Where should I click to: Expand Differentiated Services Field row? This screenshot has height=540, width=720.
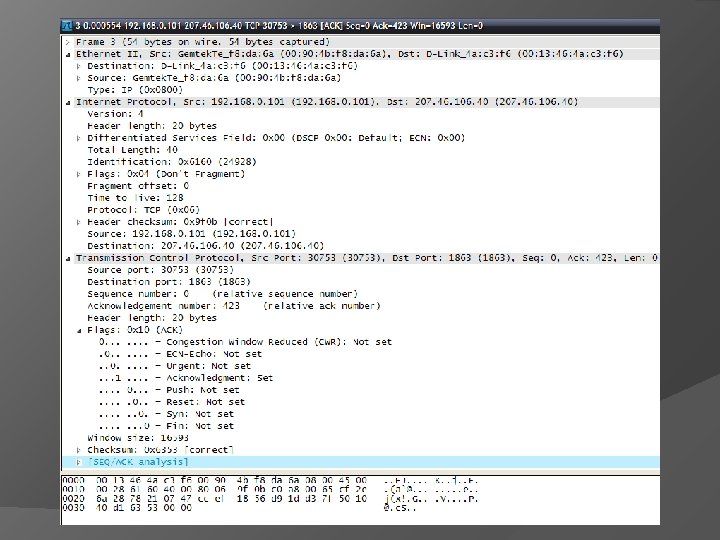click(x=79, y=138)
